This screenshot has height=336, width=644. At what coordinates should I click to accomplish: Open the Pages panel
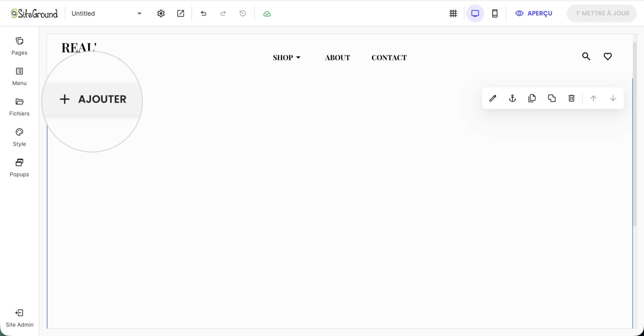(19, 46)
